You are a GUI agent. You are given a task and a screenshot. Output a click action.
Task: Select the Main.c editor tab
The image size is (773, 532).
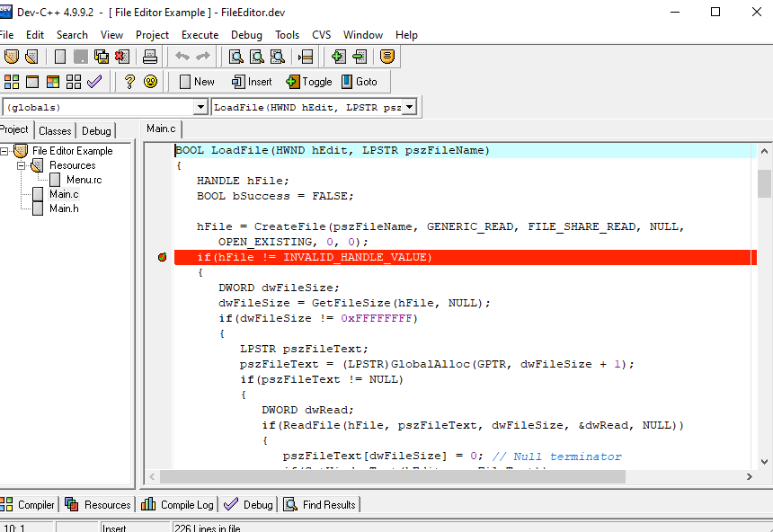tap(161, 129)
